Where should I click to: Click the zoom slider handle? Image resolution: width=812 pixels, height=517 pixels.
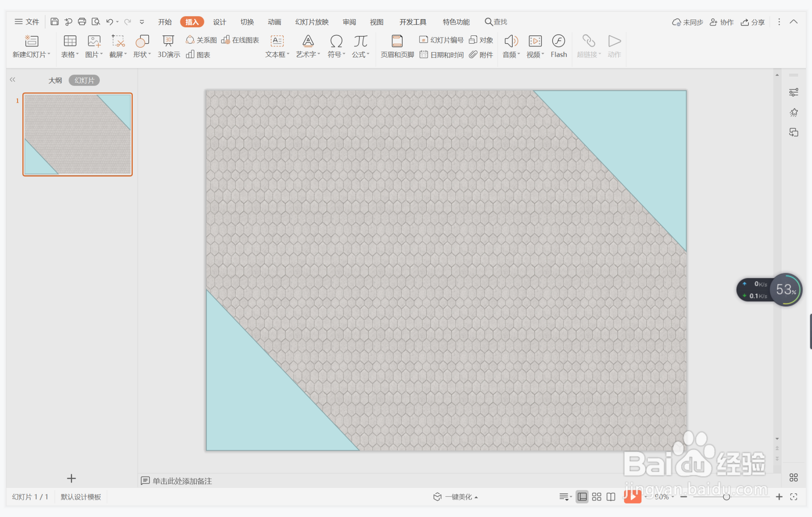coord(726,497)
